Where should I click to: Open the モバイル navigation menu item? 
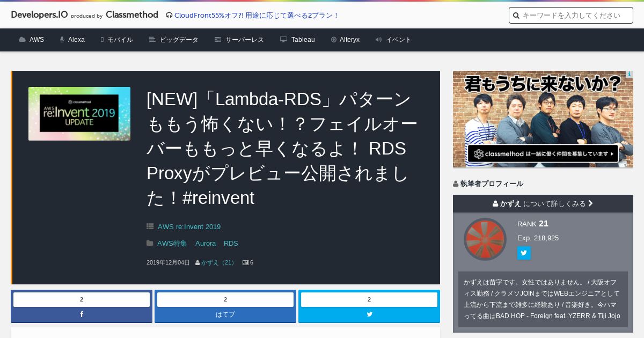[116, 40]
